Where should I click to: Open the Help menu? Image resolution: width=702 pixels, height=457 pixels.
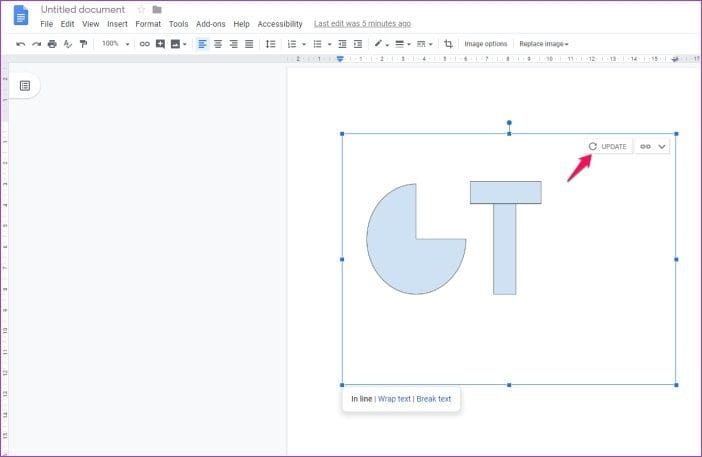241,24
